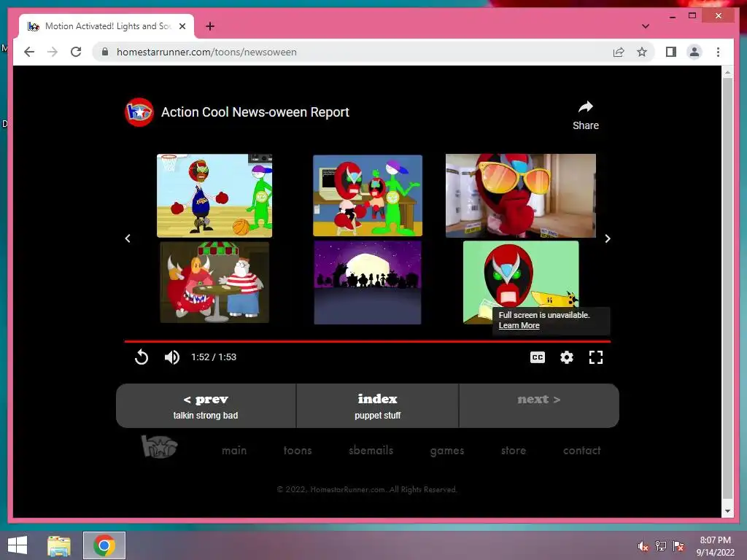
Task: Open the toons footer link
Action: [x=298, y=450]
